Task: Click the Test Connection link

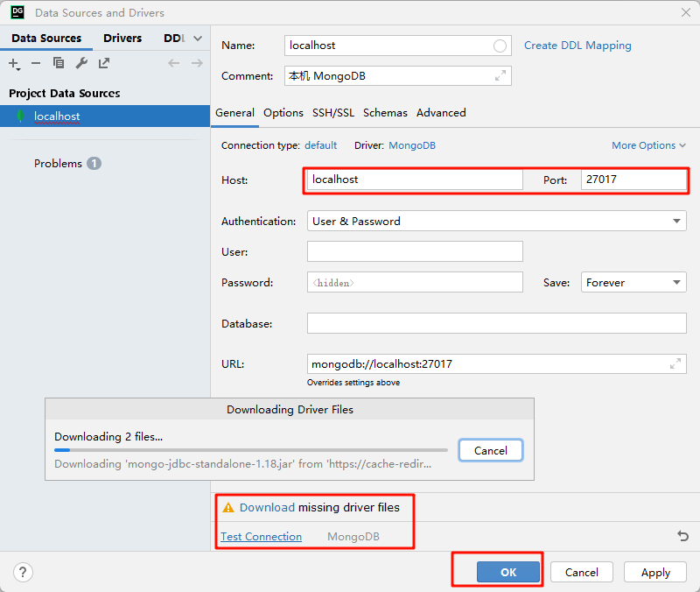Action: [261, 537]
